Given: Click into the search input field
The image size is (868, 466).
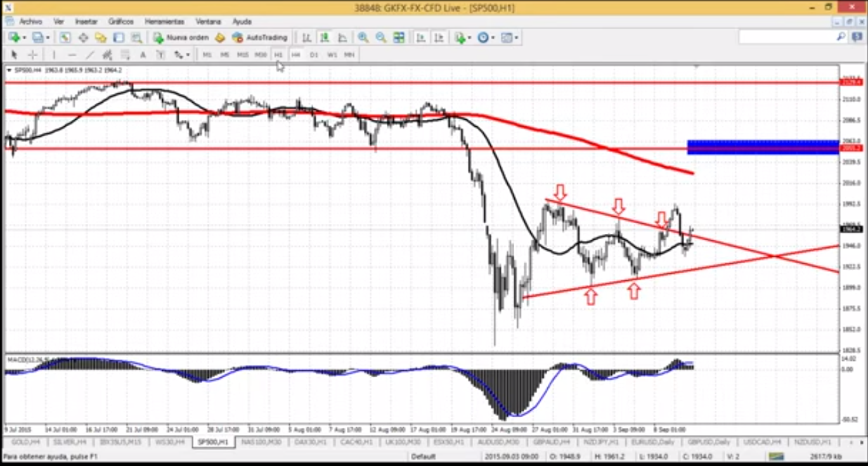Looking at the screenshot, I should [787, 37].
